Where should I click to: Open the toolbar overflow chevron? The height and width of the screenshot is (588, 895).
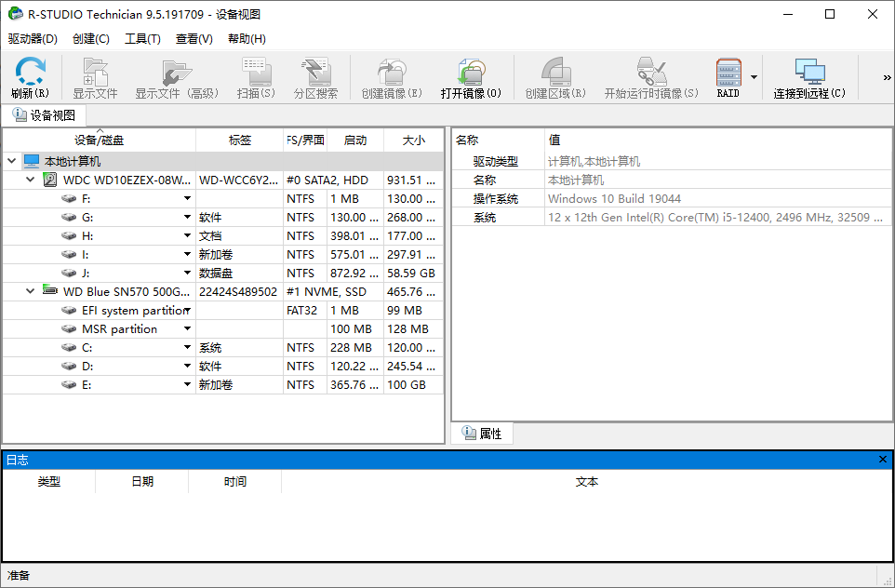887,77
